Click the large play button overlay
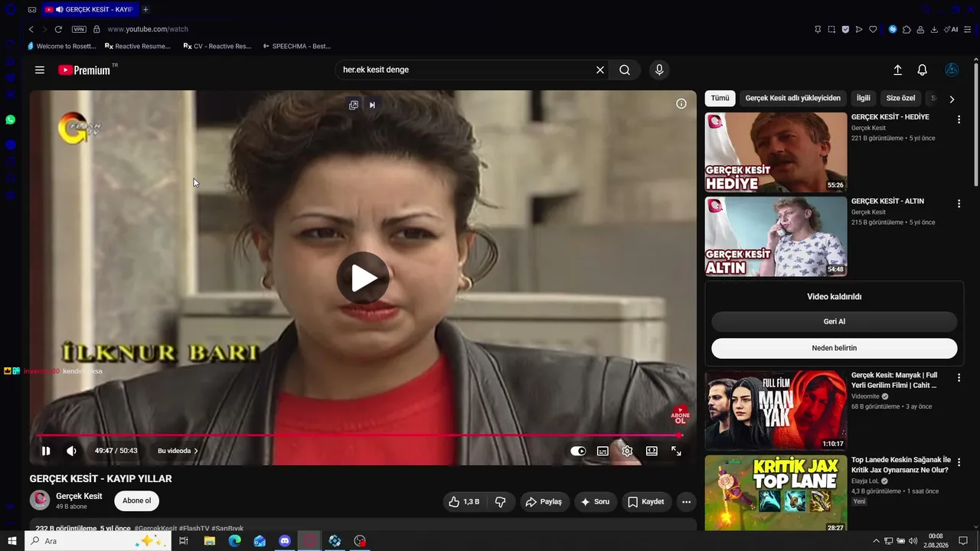 click(x=363, y=278)
